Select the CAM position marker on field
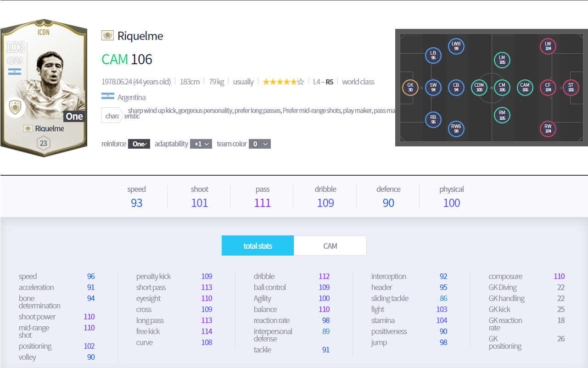The height and width of the screenshot is (368, 588). pyautogui.click(x=525, y=87)
